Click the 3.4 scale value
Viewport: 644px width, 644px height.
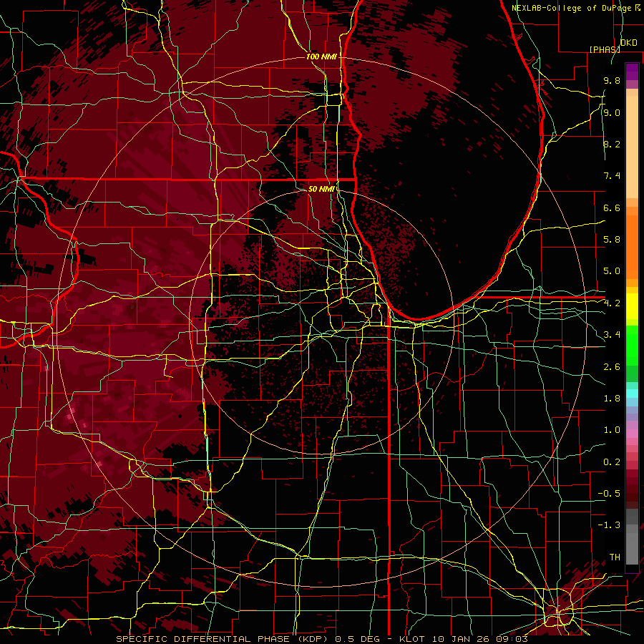point(612,335)
